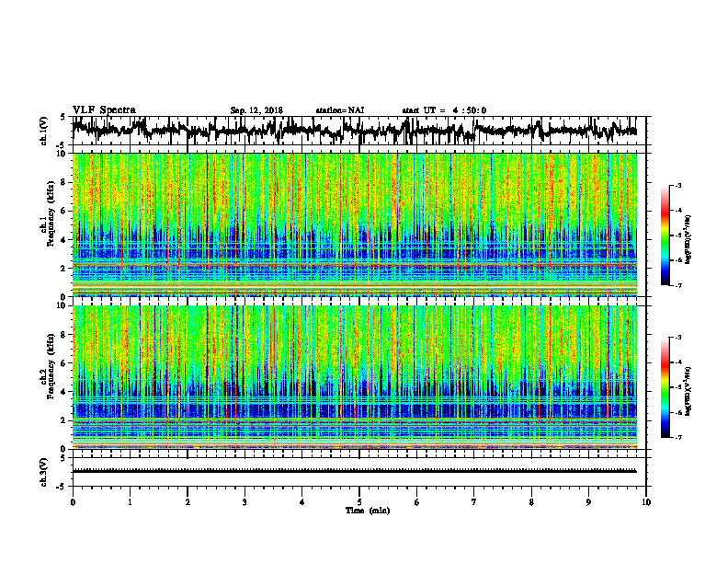Click the "ch.1(V)" waveform axis label
The width and height of the screenshot is (728, 563).
tap(44, 131)
